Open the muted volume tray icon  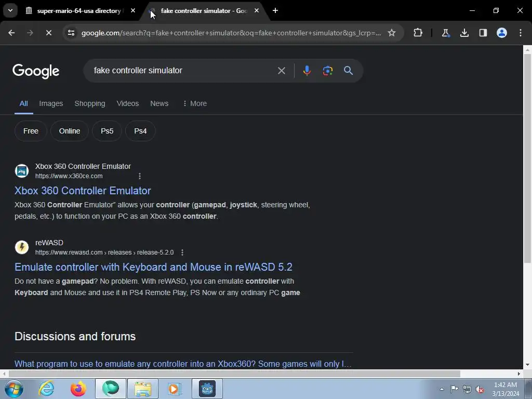(x=480, y=389)
